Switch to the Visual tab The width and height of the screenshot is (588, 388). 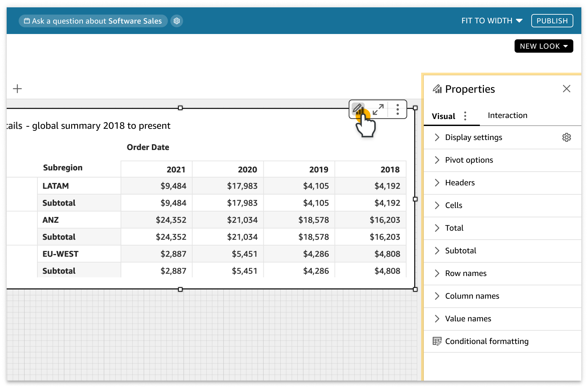[443, 116]
